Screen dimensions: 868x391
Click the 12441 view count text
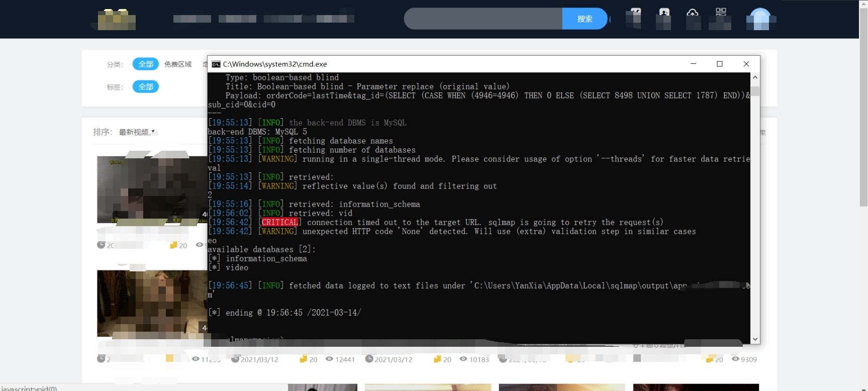(345, 360)
